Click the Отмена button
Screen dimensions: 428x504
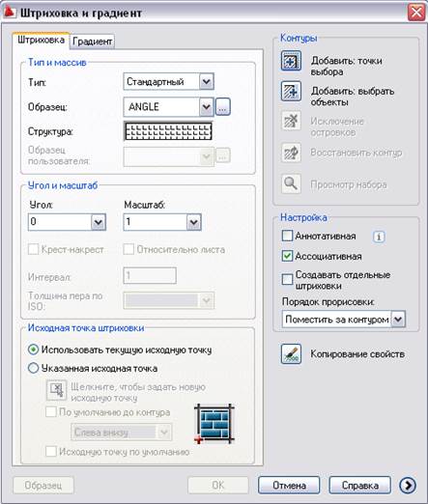click(289, 485)
